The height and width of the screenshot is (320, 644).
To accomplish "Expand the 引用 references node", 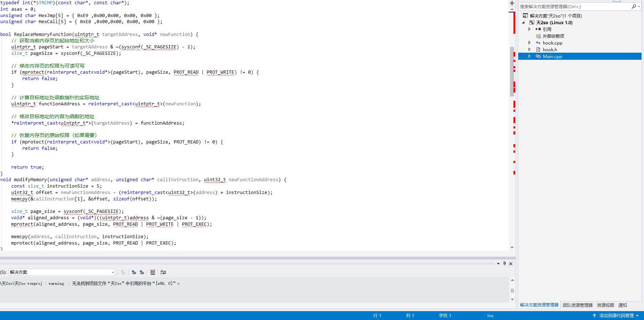I will click(x=529, y=29).
